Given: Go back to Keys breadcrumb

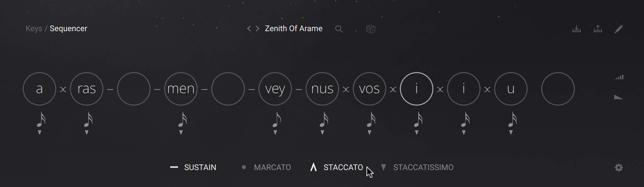Looking at the screenshot, I should pos(34,29).
